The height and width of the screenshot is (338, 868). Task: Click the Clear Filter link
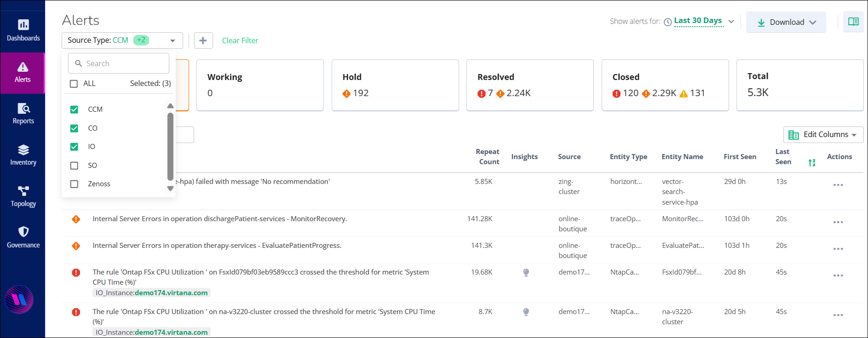pos(240,40)
